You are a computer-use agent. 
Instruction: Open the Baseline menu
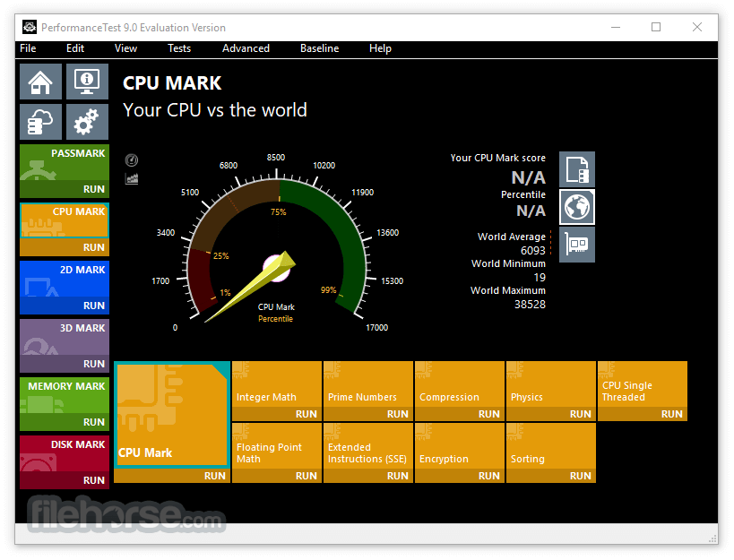click(x=320, y=48)
